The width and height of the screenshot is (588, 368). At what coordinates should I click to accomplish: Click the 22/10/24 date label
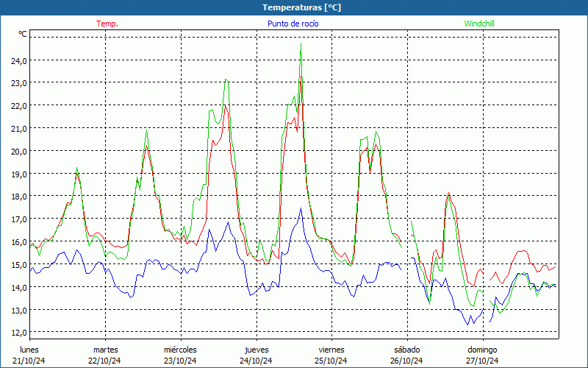coord(104,361)
